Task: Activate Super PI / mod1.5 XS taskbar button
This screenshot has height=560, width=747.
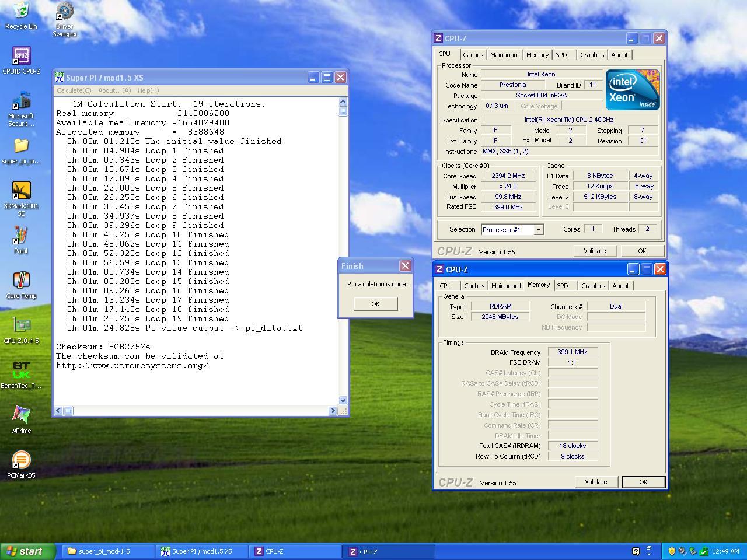Action: pyautogui.click(x=202, y=551)
